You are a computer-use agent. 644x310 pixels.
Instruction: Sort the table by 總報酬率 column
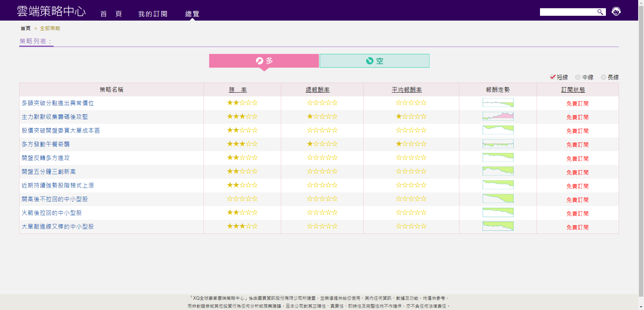pos(318,90)
